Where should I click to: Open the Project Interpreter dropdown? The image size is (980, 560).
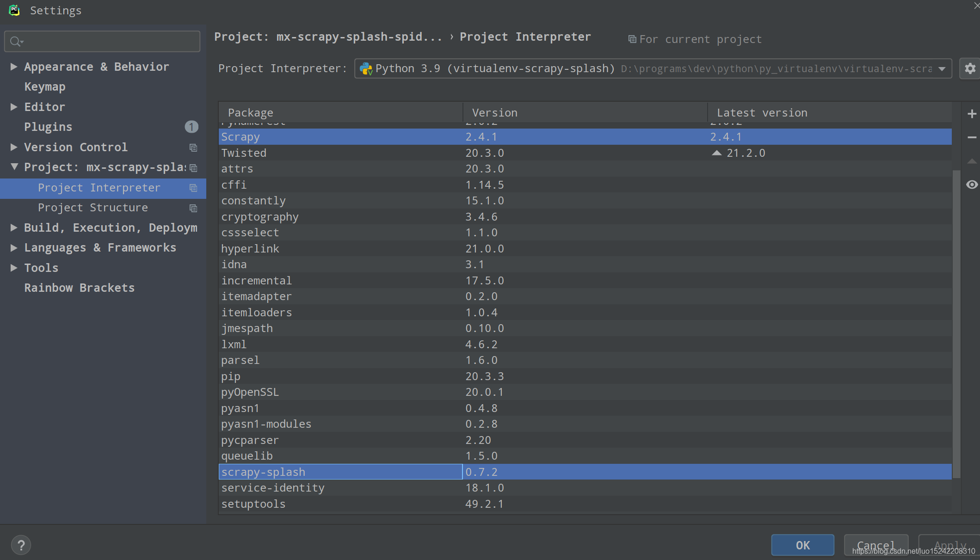(x=942, y=69)
